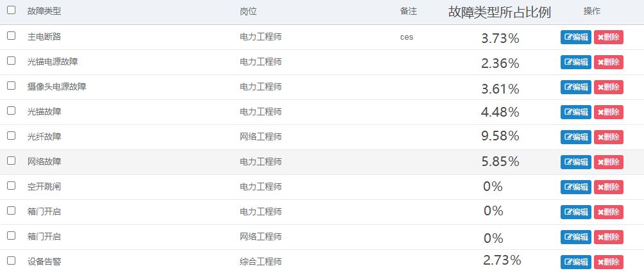Open editor for 光纤故障 row

[575, 137]
